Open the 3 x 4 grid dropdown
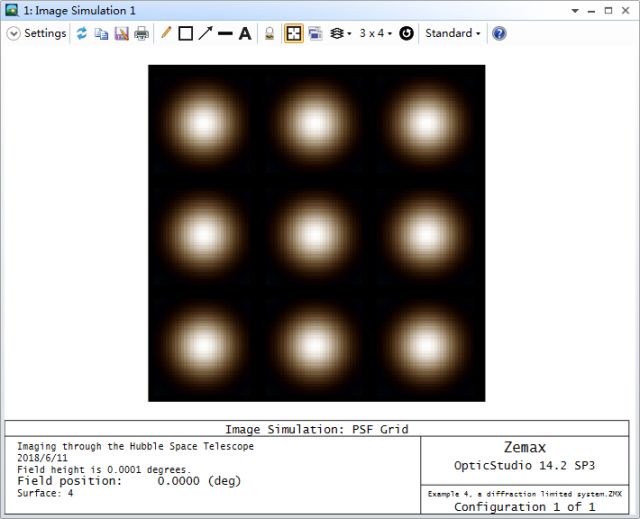640x519 pixels. [375, 33]
